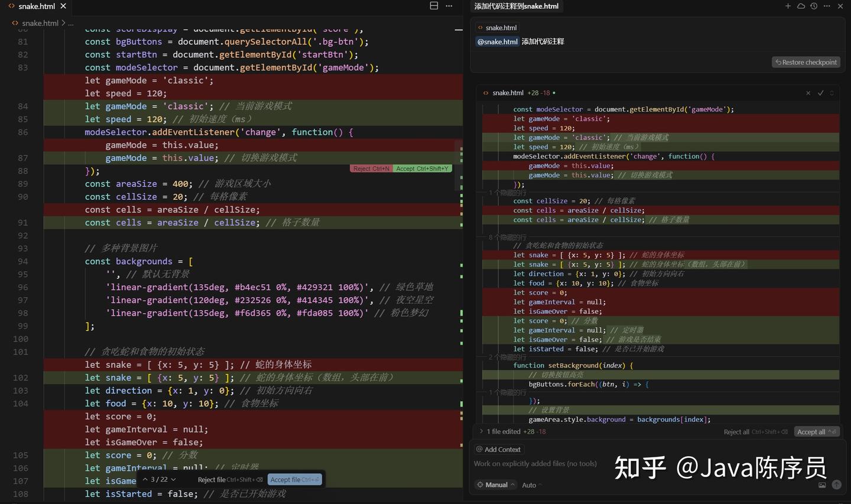Screen dimensions: 851x504
Task: Close the chat panel
Action: [840, 6]
